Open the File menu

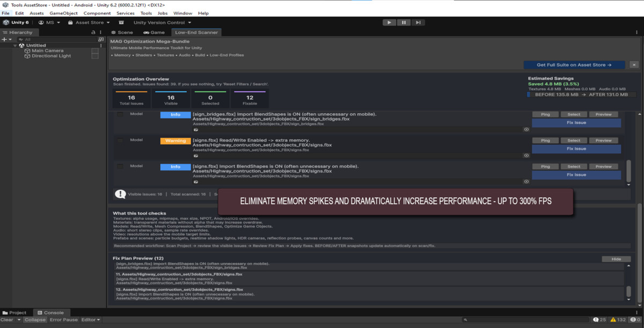pyautogui.click(x=5, y=13)
